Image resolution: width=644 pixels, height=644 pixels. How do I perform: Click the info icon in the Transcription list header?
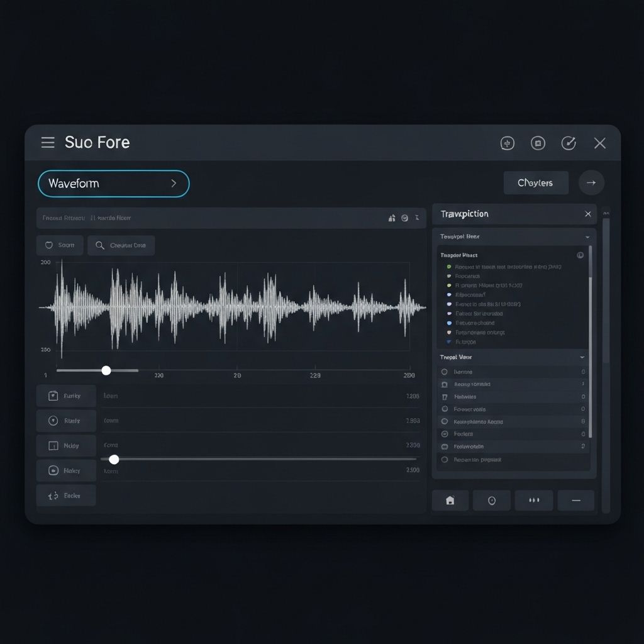pyautogui.click(x=580, y=255)
